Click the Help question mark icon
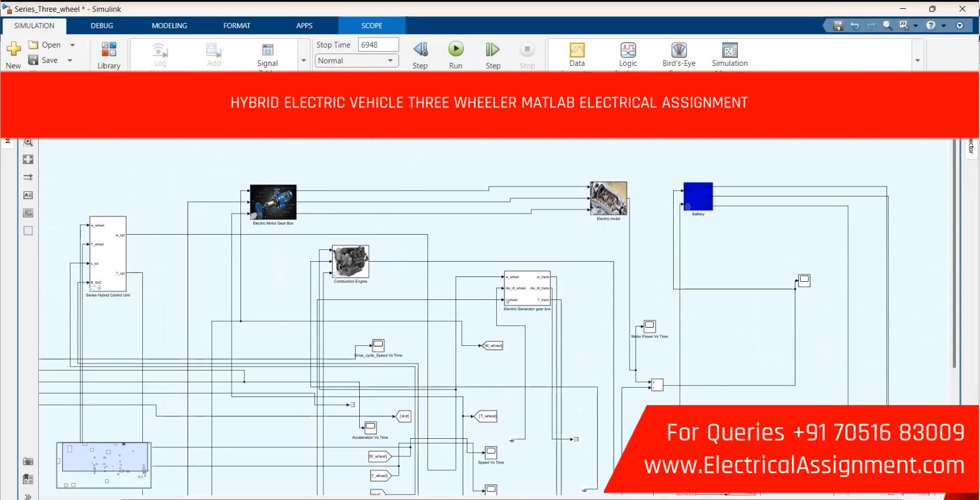 click(x=931, y=25)
